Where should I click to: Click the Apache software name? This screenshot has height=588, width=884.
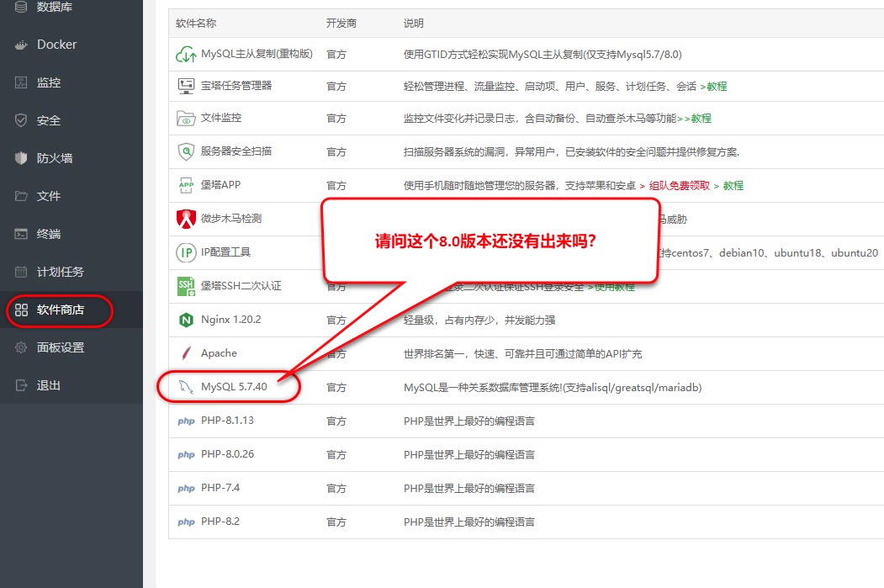[x=219, y=353]
